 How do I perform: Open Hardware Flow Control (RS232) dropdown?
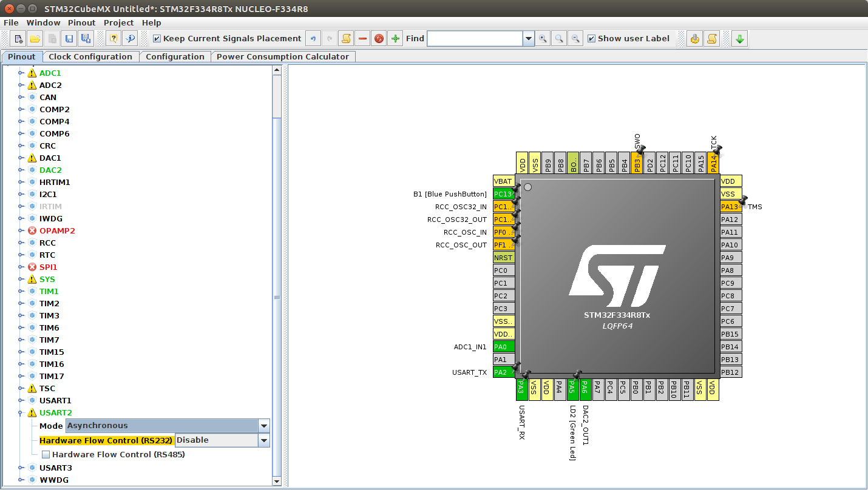click(x=263, y=440)
